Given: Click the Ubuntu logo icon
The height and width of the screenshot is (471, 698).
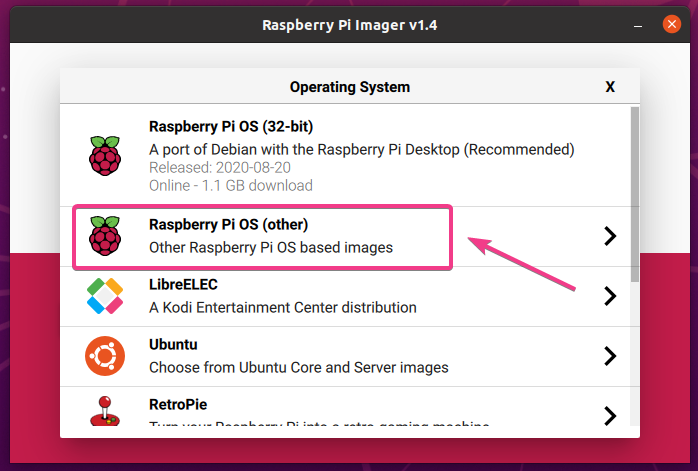Looking at the screenshot, I should coord(105,356).
